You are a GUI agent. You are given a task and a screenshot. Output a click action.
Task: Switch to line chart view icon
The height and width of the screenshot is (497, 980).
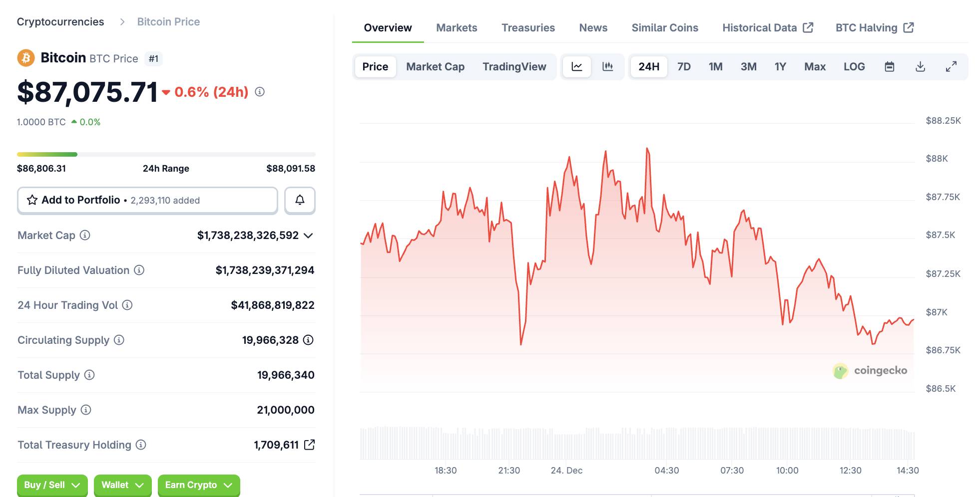pyautogui.click(x=577, y=66)
